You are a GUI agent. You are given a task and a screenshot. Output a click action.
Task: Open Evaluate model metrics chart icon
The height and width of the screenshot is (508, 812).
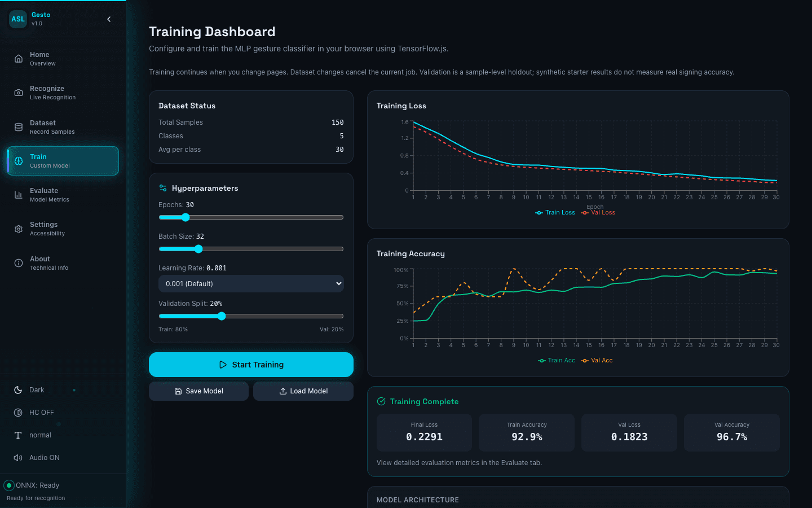tap(19, 195)
